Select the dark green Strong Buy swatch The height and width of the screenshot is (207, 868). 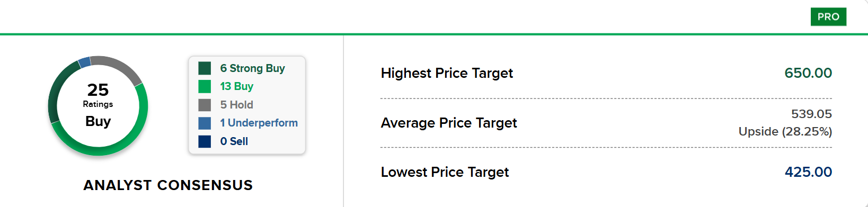[205, 68]
